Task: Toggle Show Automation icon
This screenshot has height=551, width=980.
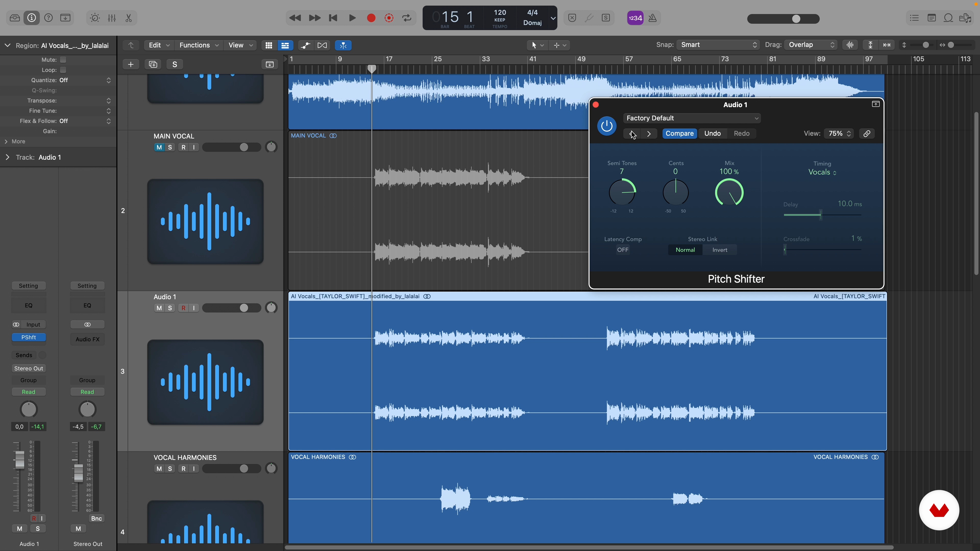Action: 305,45
